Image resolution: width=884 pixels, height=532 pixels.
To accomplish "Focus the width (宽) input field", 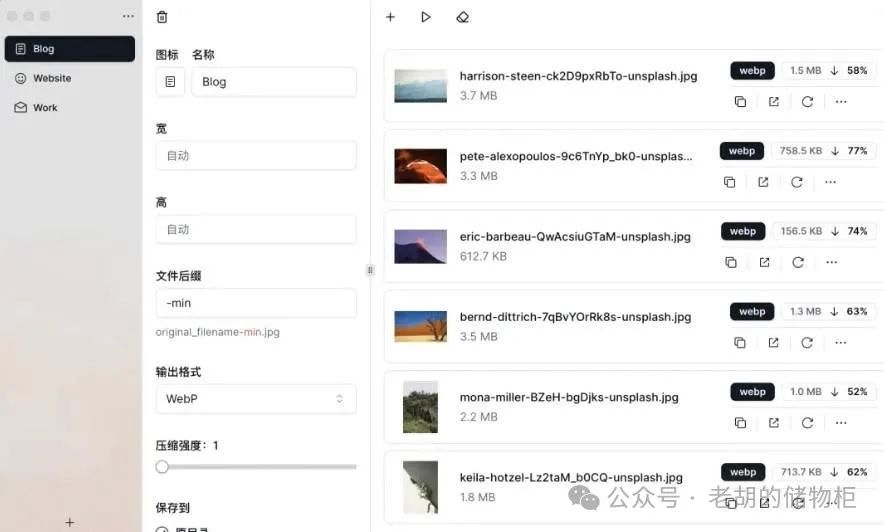I will pos(256,156).
